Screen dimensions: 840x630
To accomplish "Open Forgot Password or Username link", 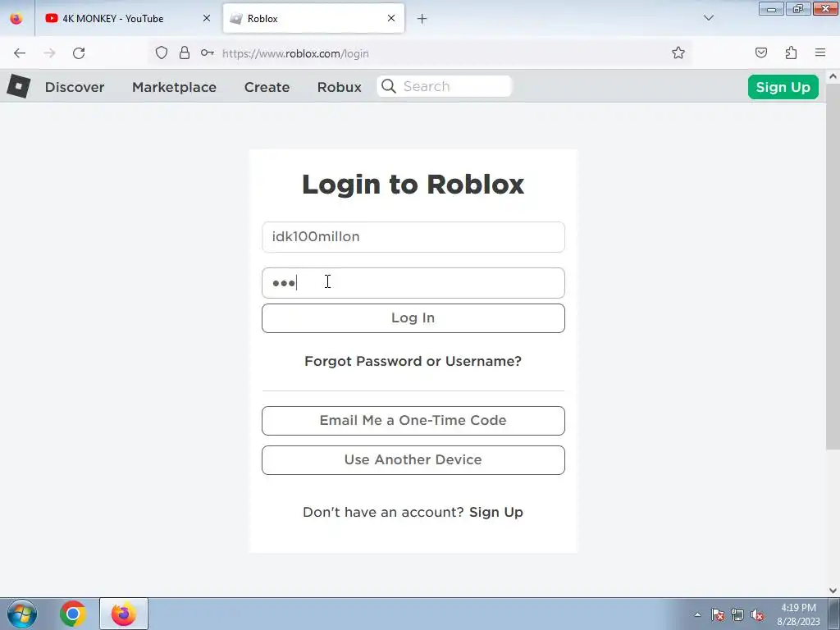I will click(413, 361).
